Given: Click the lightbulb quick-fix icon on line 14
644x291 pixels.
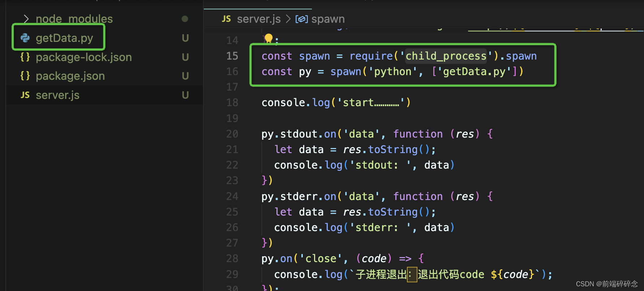Looking at the screenshot, I should coord(269,38).
